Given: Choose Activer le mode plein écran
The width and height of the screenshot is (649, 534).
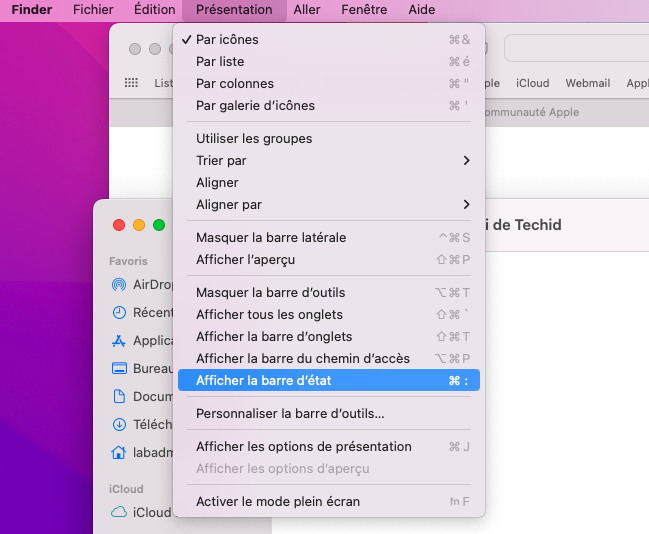Looking at the screenshot, I should [329, 502].
